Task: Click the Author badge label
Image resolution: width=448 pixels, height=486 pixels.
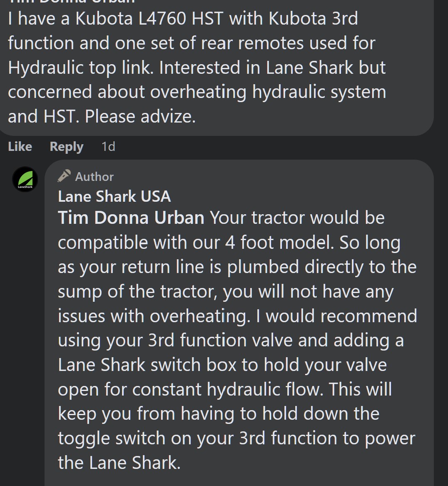Action: coord(94,177)
